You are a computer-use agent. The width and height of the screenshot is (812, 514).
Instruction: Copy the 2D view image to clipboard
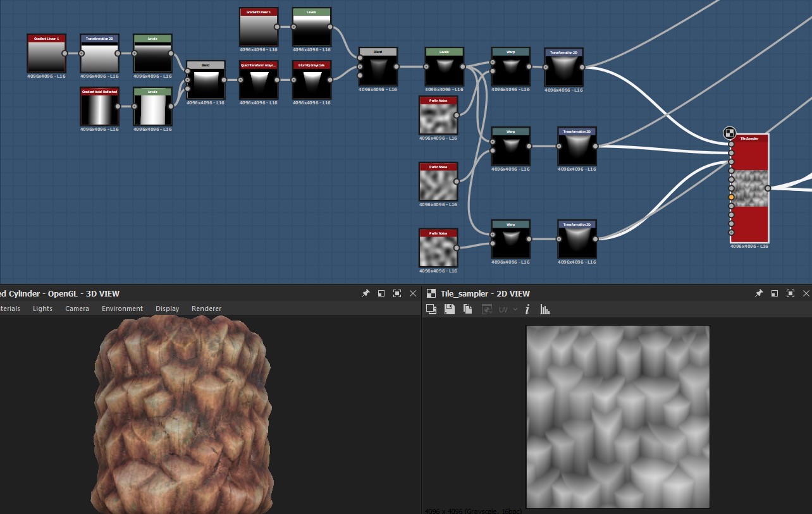click(468, 309)
